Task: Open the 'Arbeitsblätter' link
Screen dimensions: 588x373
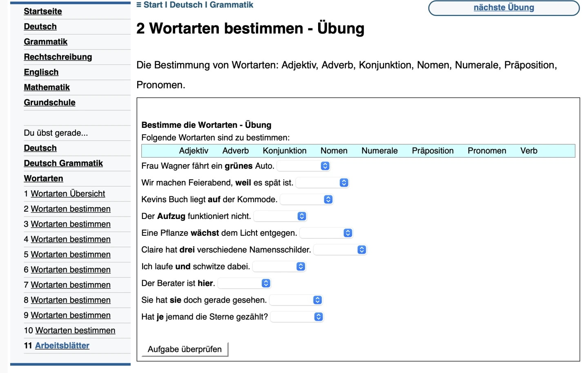Action: tap(62, 346)
